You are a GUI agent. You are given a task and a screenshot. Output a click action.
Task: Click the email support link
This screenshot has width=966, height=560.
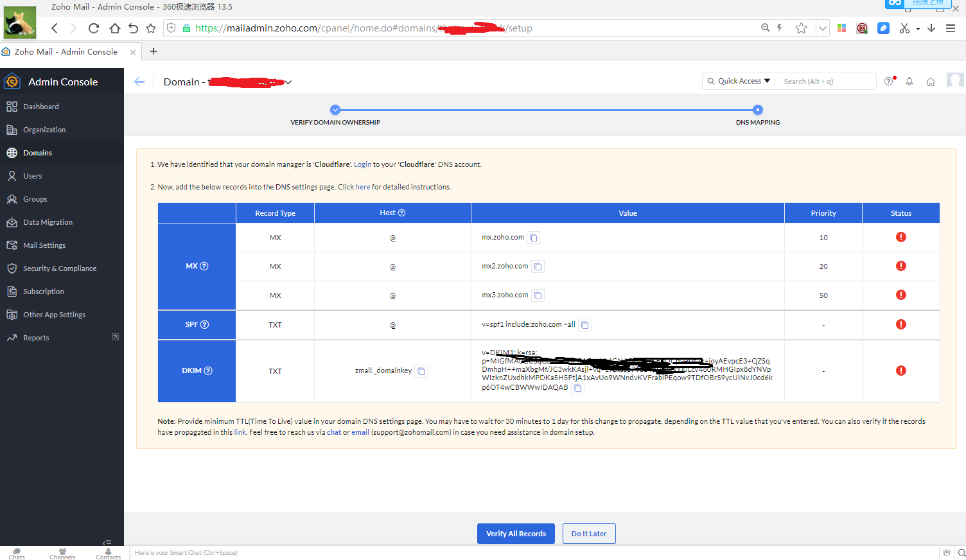(x=360, y=432)
